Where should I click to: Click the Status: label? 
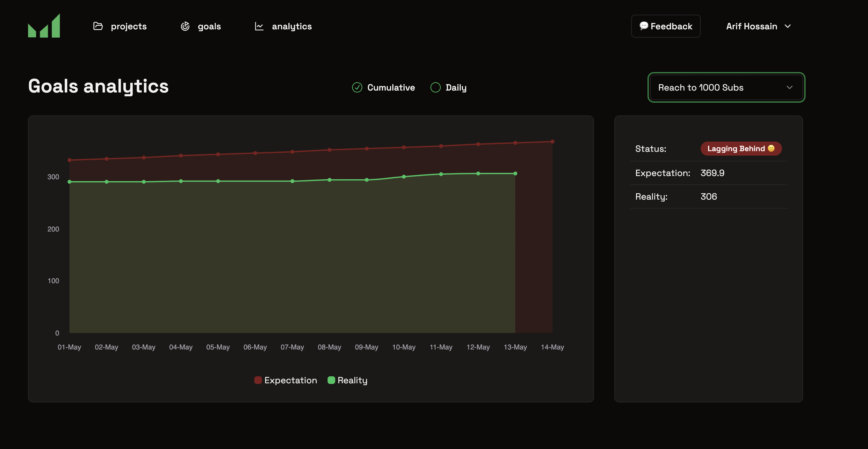pos(651,149)
